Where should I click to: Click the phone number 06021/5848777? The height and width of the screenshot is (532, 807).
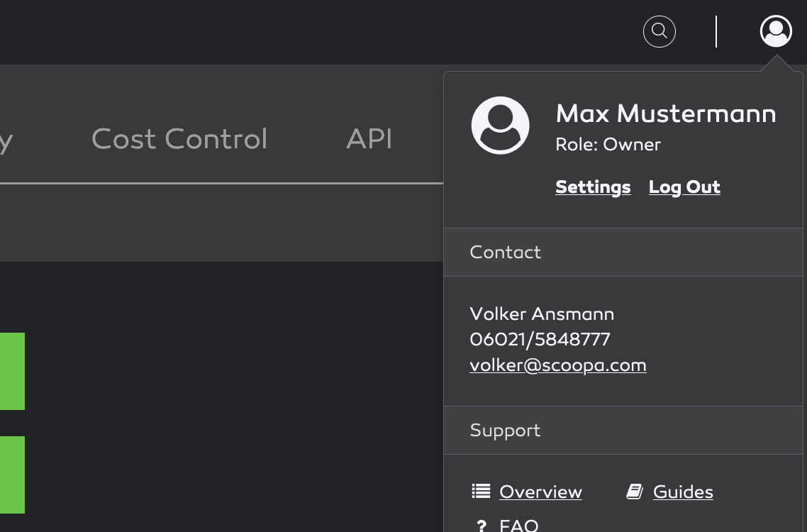click(x=540, y=339)
